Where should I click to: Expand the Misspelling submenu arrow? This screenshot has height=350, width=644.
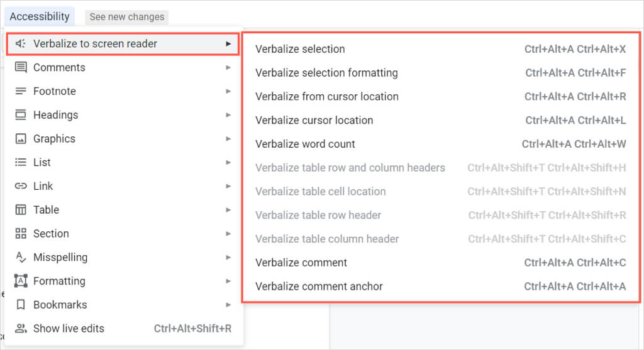coord(228,257)
